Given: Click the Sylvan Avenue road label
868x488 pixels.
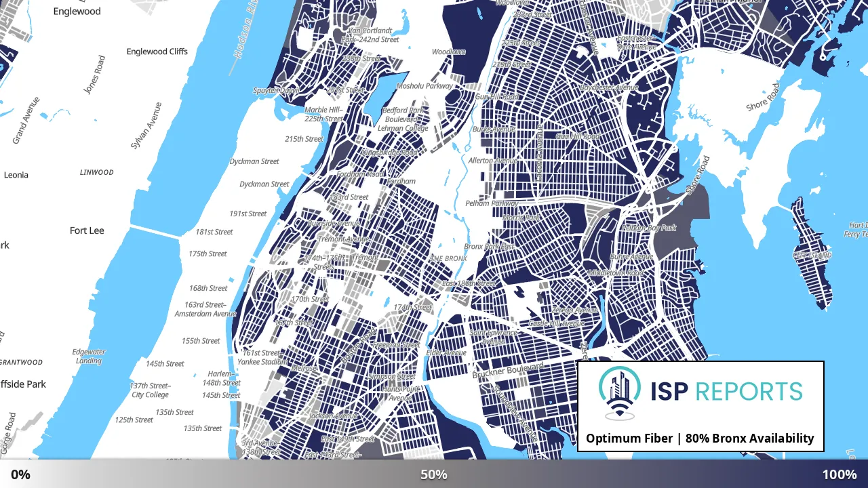Looking at the screenshot, I should click(x=146, y=125).
